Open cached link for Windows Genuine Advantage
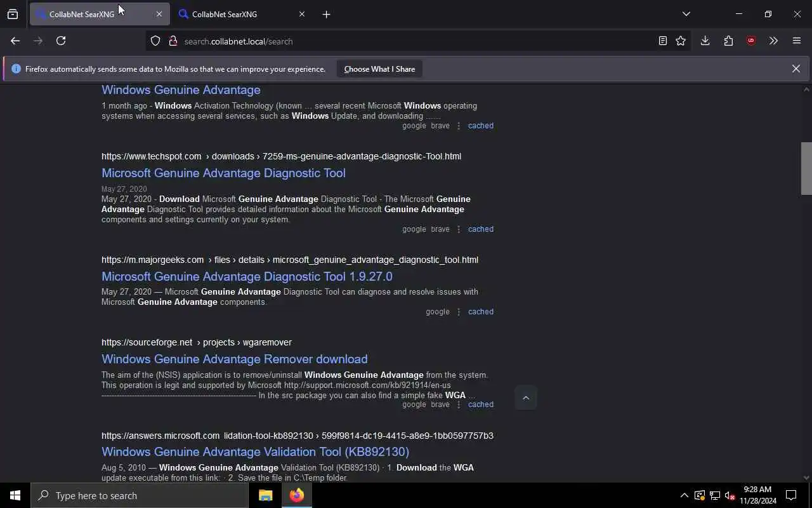Image resolution: width=812 pixels, height=508 pixels. pos(480,126)
